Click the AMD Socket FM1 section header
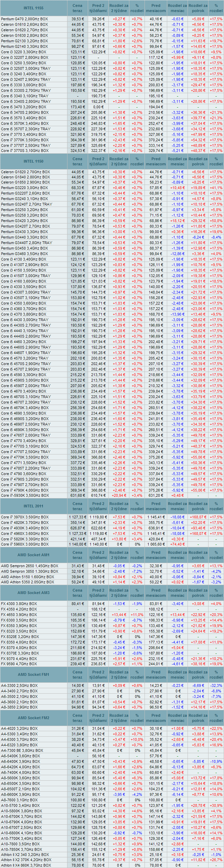 pyautogui.click(x=33, y=674)
